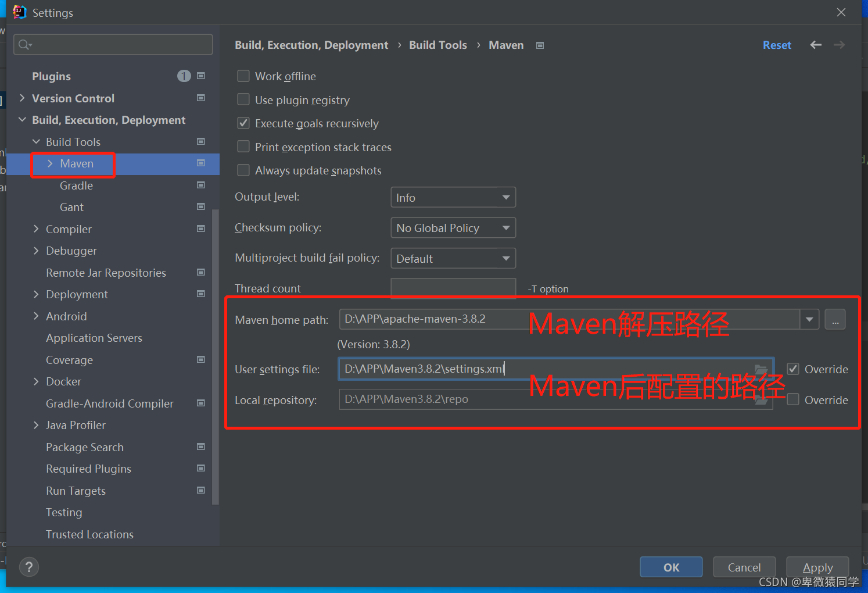
Task: Click the project-level icon beside Compiler
Action: 201,228
